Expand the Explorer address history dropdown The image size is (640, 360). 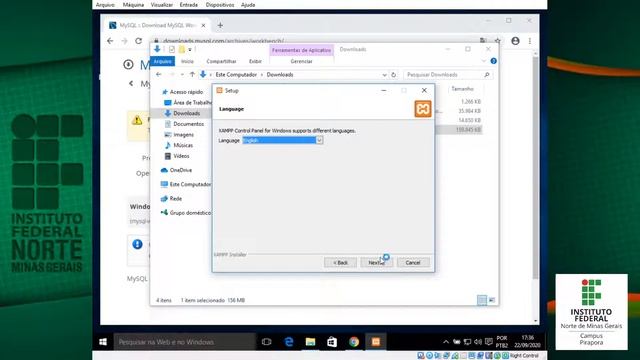click(x=384, y=75)
